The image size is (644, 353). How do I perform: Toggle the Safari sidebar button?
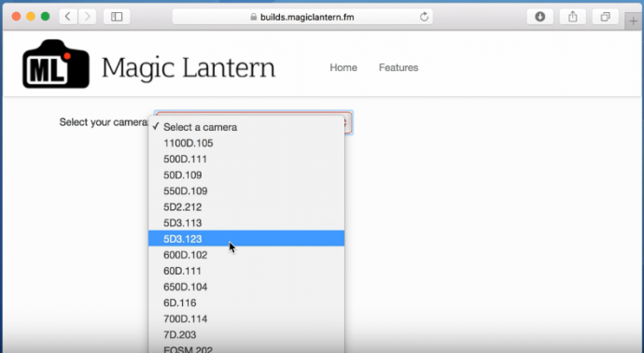[117, 17]
